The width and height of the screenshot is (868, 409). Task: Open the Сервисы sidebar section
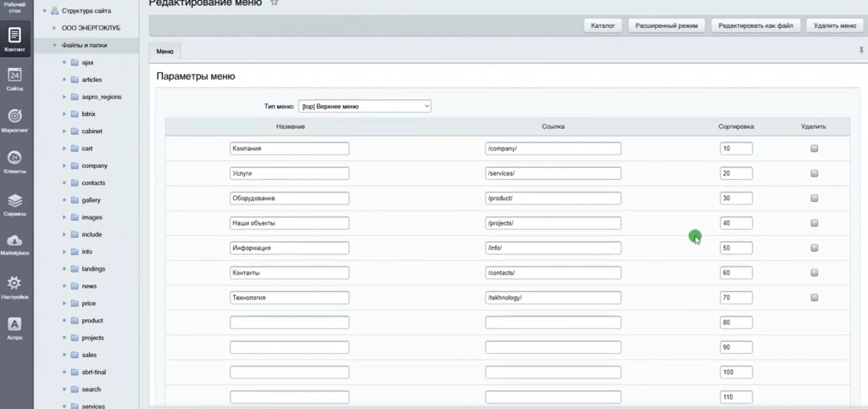point(14,204)
